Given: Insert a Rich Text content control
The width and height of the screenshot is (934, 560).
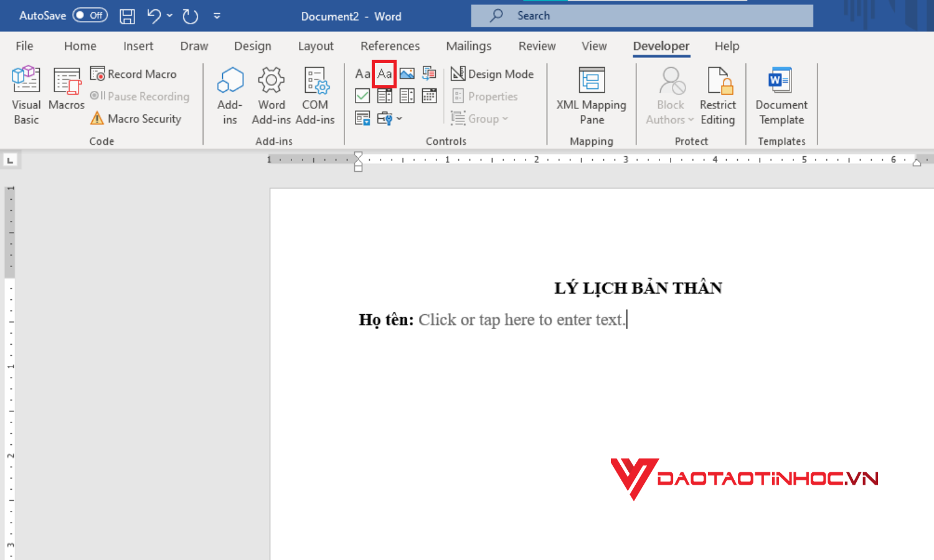Looking at the screenshot, I should point(362,73).
